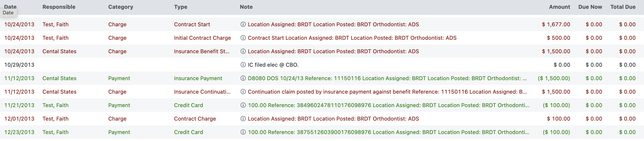Click info icon on Insurance Payment row
The image size is (644, 141).
(x=243, y=78)
